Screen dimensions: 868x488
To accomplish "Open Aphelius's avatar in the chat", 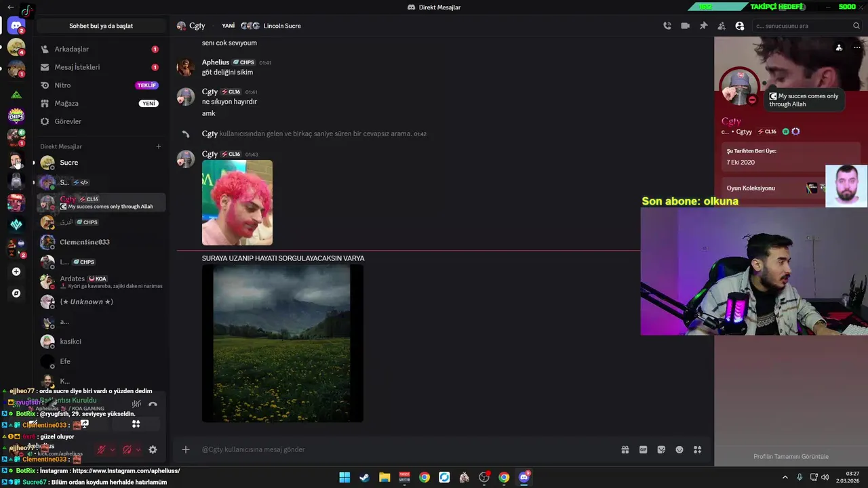I will point(186,67).
